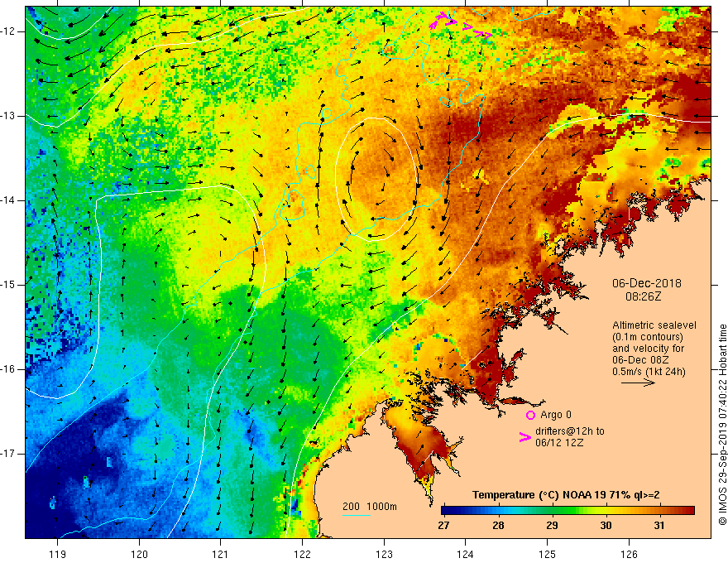Click the colorbar tick label 30

(x=606, y=526)
